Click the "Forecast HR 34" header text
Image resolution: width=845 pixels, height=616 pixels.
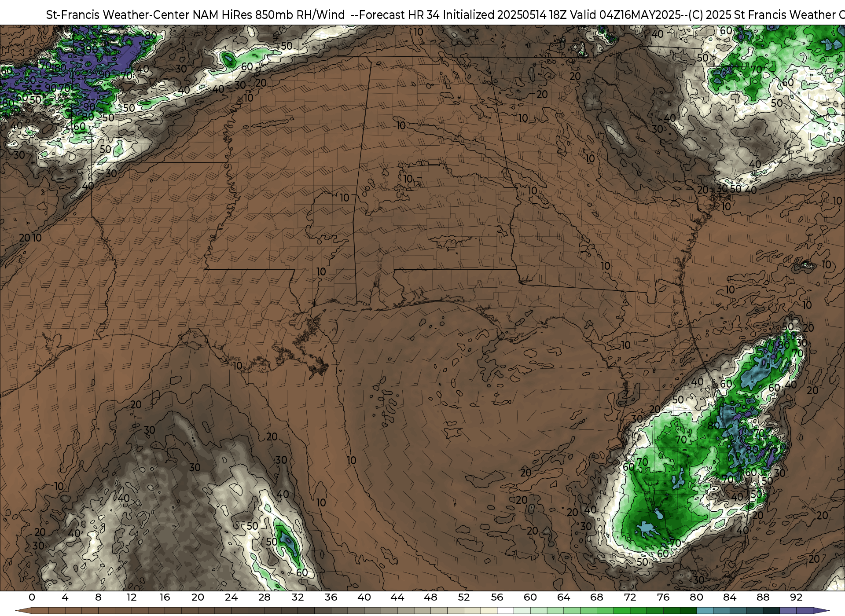click(x=400, y=15)
